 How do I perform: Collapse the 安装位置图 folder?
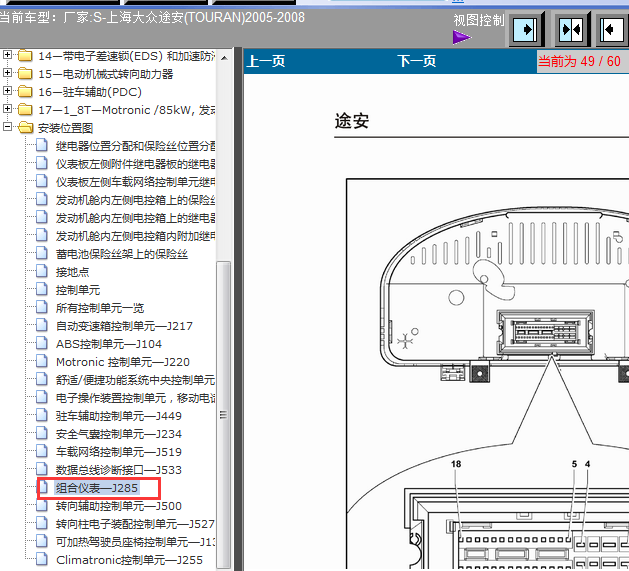pyautogui.click(x=7, y=126)
